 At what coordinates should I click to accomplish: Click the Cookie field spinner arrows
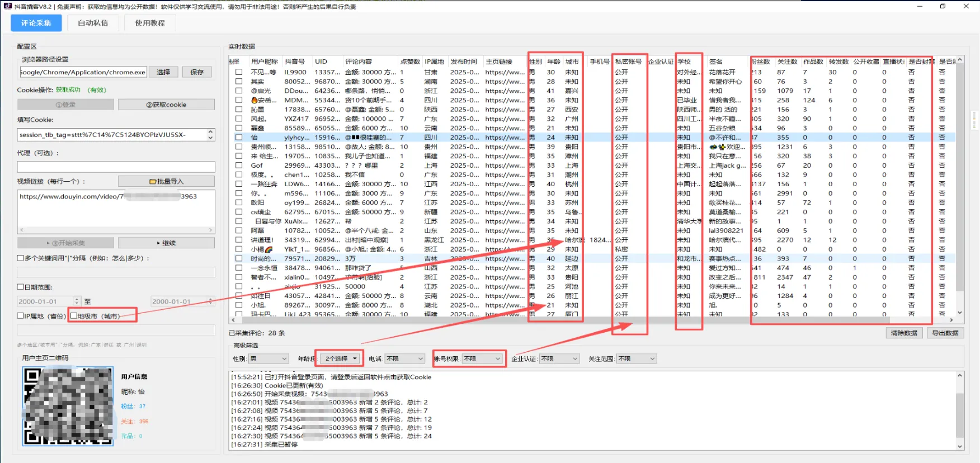pos(211,135)
